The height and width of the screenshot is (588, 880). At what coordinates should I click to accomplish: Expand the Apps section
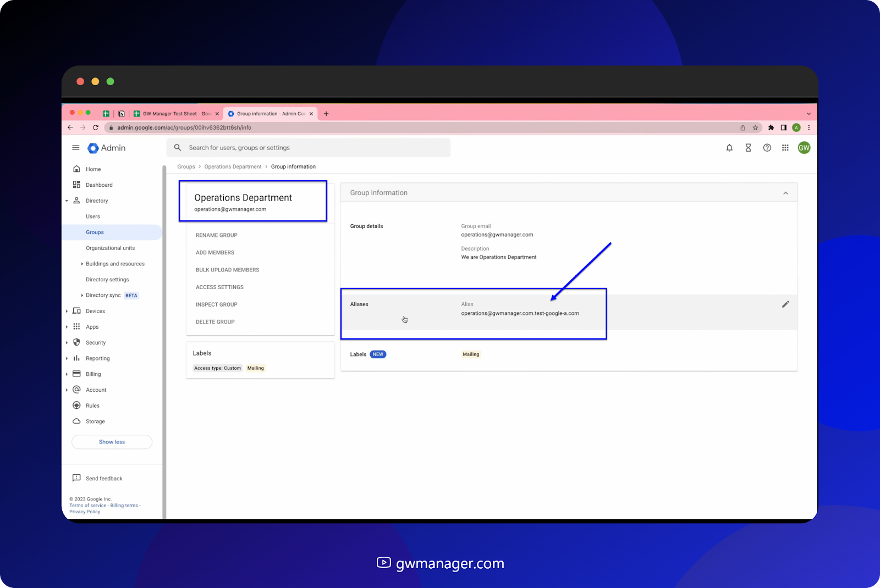pyautogui.click(x=67, y=327)
